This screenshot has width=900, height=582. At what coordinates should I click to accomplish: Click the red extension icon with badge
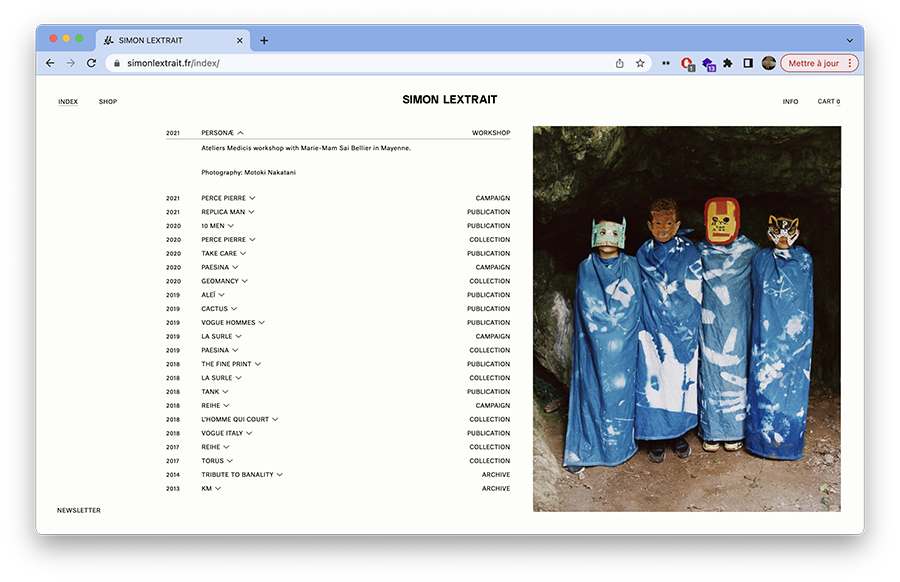pos(687,64)
